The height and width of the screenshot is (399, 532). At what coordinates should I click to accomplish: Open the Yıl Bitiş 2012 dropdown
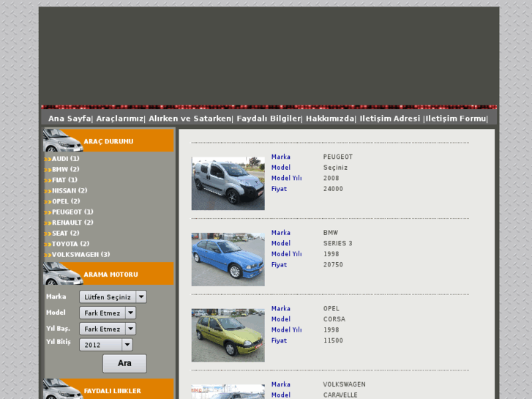pyautogui.click(x=106, y=345)
